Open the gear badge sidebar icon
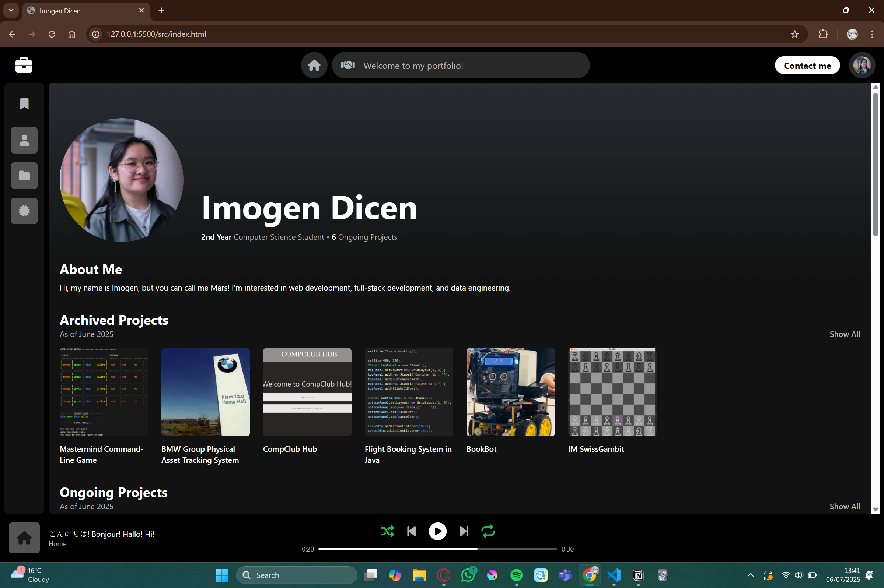The image size is (884, 588). [x=24, y=211]
